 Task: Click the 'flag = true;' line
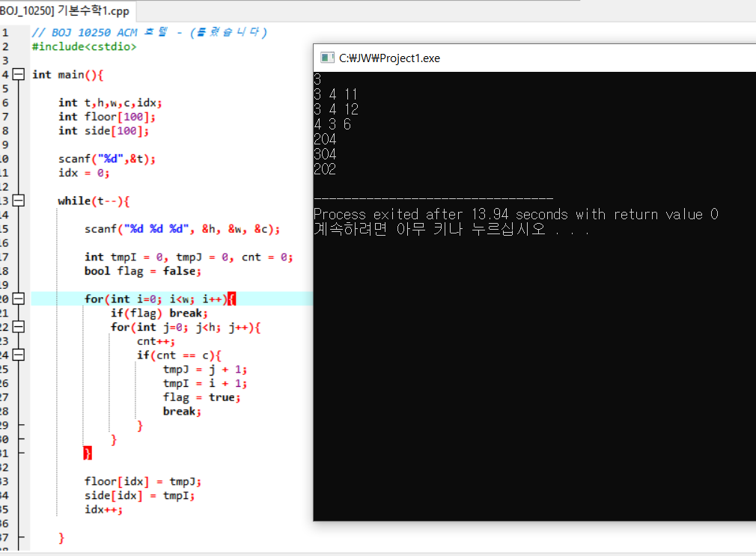point(201,397)
